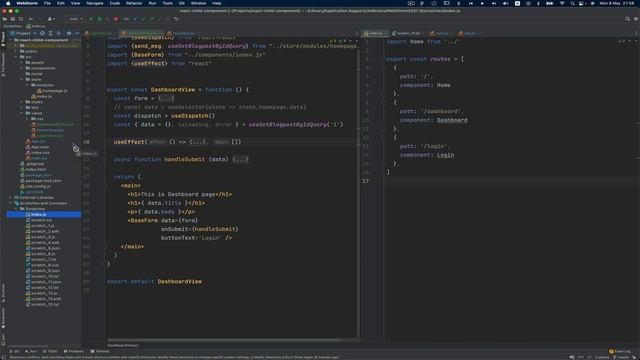This screenshot has width=640, height=360.
Task: Click Expand All icon in Project panel
Action: (x=51, y=33)
